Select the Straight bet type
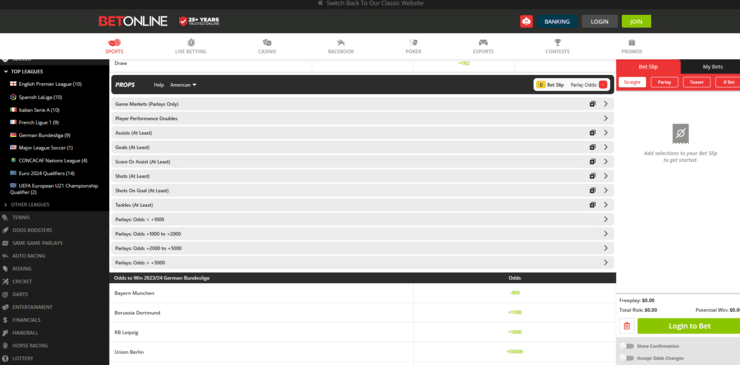Screen dimensions: 740x365 tap(632, 82)
